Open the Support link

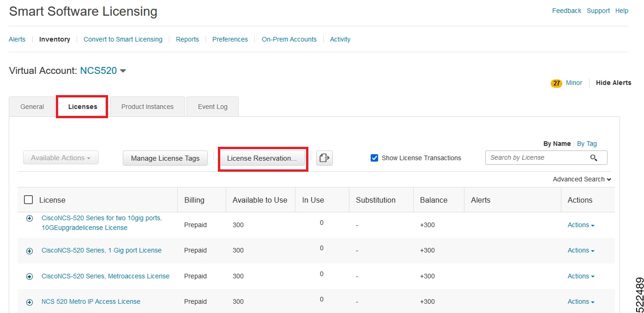[598, 11]
